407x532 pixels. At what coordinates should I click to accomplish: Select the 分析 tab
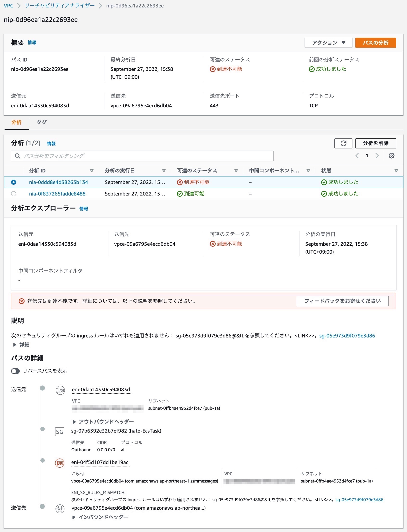tap(16, 122)
